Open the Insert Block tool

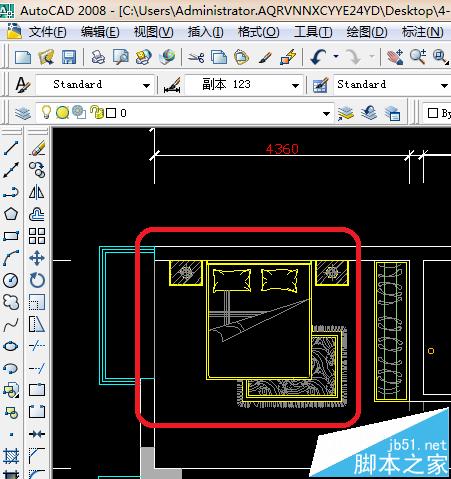(x=11, y=390)
